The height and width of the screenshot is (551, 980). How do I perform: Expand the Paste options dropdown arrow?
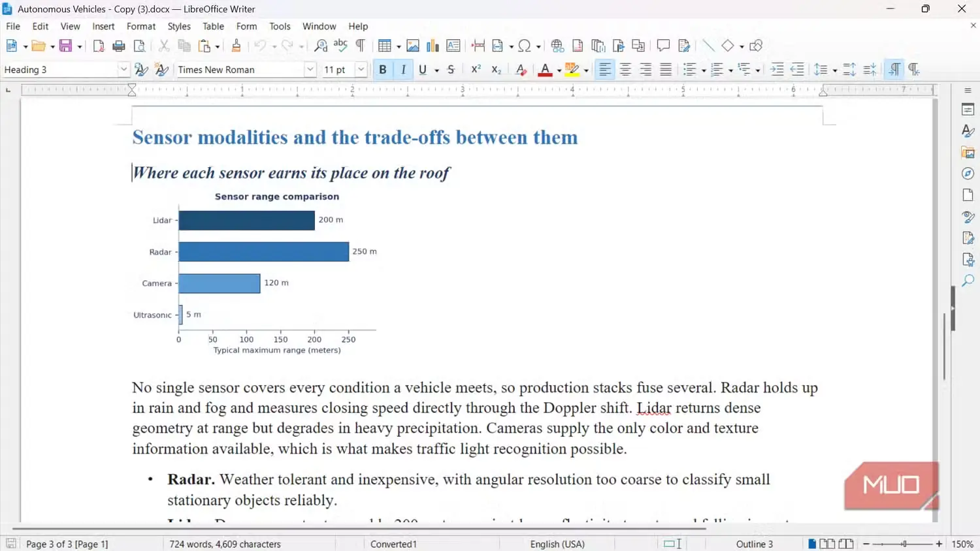[218, 46]
